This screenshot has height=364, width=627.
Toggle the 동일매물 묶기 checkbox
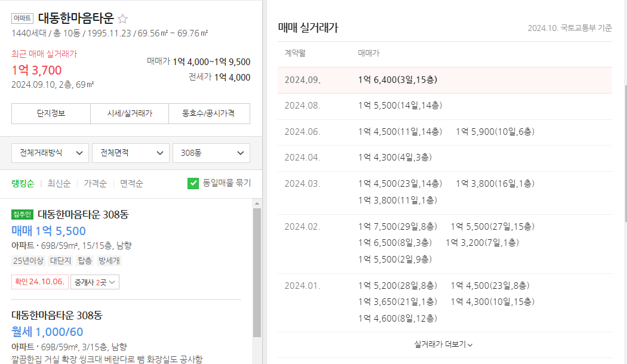pos(193,183)
